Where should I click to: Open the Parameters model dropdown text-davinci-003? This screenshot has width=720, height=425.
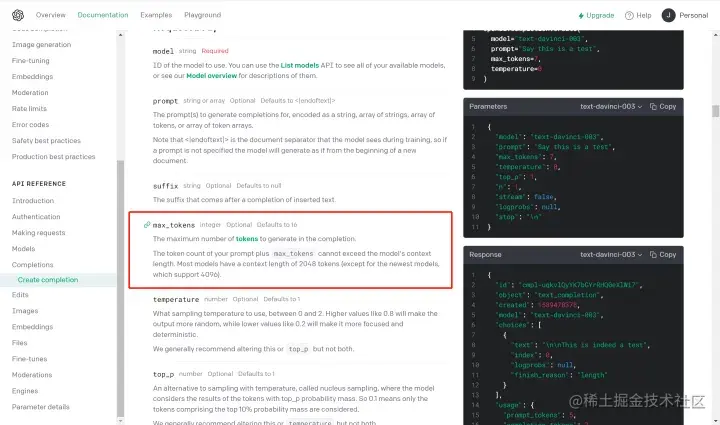611,106
